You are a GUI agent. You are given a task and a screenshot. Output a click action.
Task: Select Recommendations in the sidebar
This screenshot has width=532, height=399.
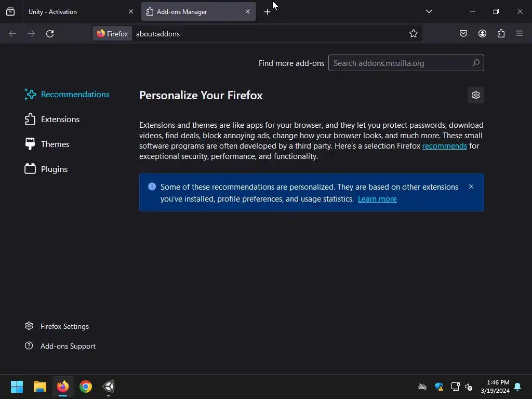click(x=67, y=95)
